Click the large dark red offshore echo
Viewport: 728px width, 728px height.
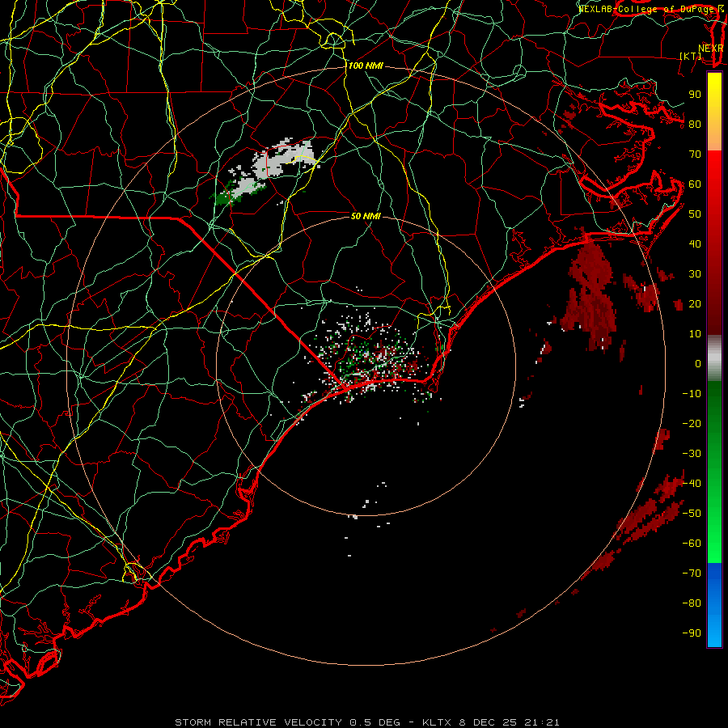(590, 293)
